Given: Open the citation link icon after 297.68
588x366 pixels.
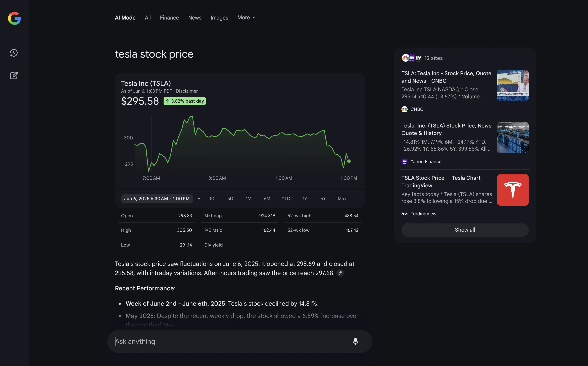Looking at the screenshot, I should [x=340, y=273].
